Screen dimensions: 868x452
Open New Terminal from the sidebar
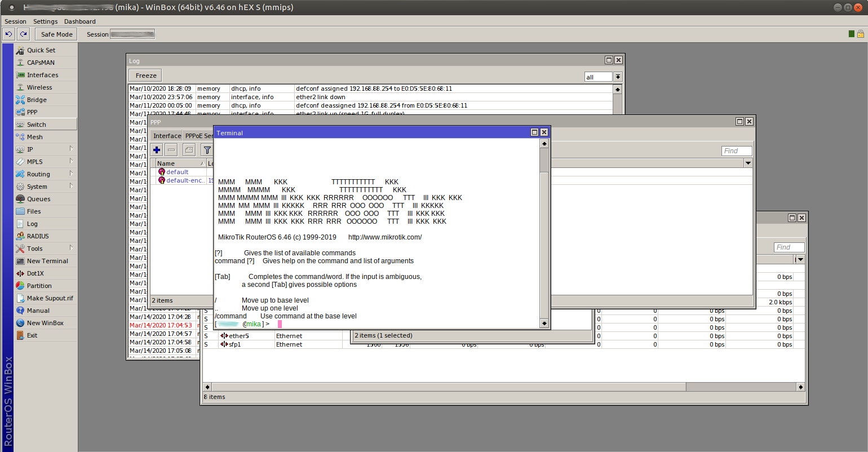pos(45,261)
